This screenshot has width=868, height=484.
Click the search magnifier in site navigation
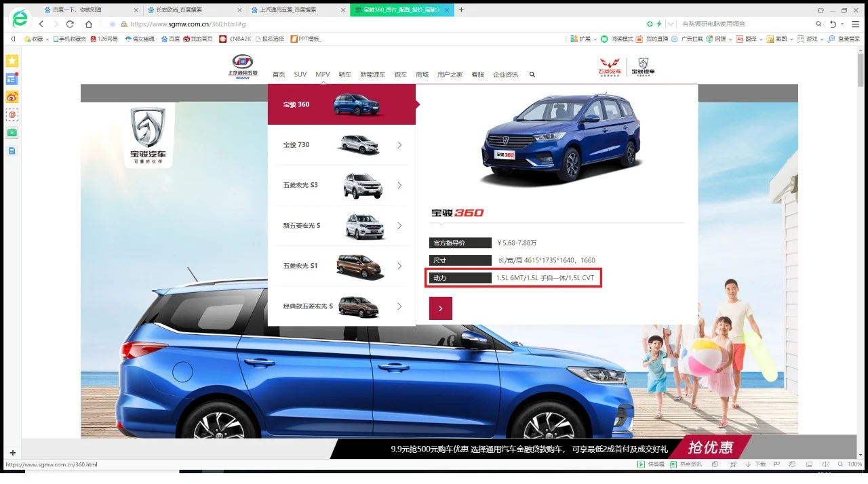(x=532, y=75)
